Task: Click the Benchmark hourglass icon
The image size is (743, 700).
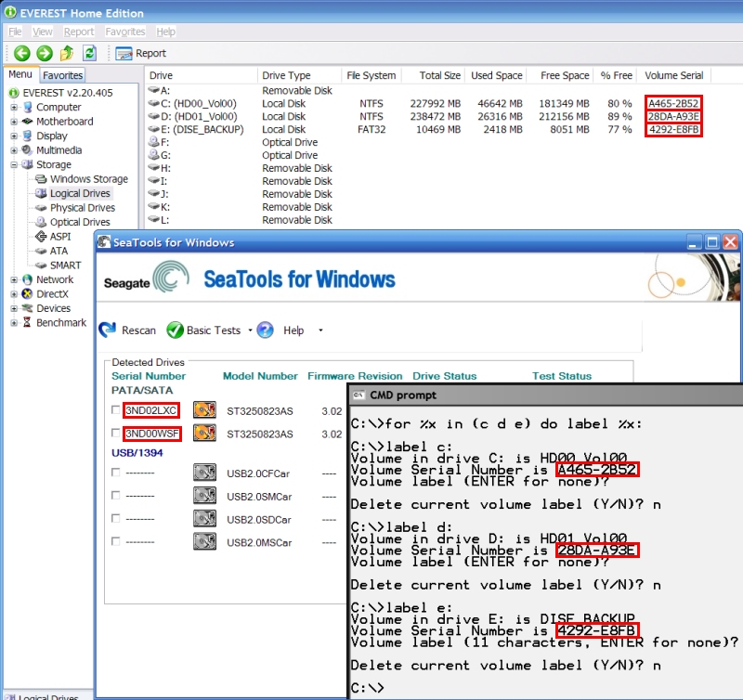Action: coord(27,322)
